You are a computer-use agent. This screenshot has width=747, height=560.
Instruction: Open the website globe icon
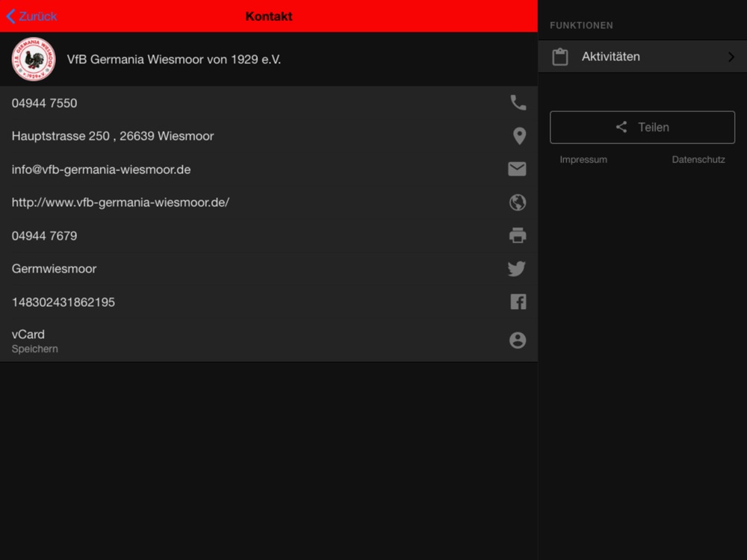click(518, 202)
